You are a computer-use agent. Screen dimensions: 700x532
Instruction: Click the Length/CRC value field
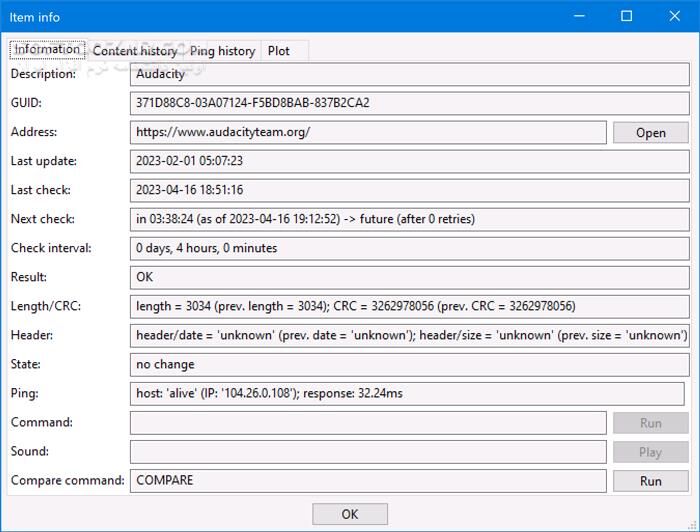tap(409, 306)
